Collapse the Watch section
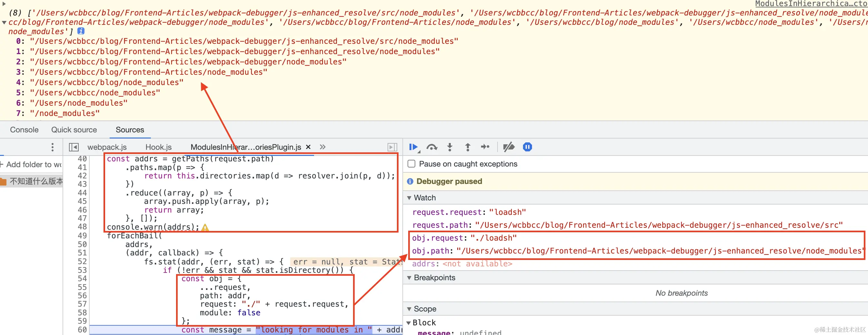Viewport: 868px width, 335px height. 409,198
